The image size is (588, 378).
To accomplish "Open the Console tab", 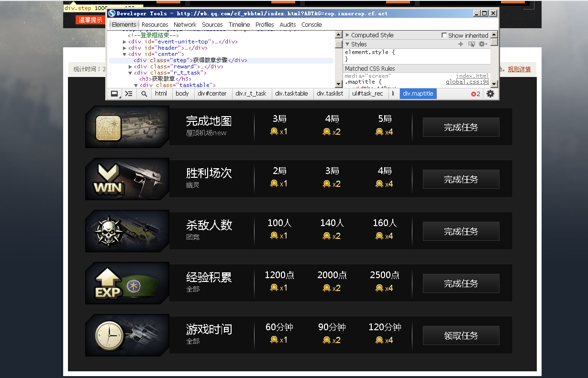I will point(311,24).
